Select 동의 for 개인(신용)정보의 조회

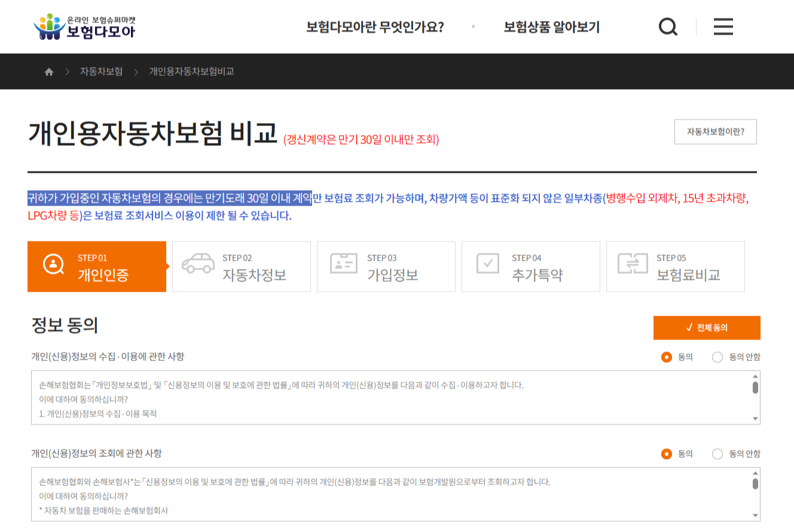tap(665, 454)
